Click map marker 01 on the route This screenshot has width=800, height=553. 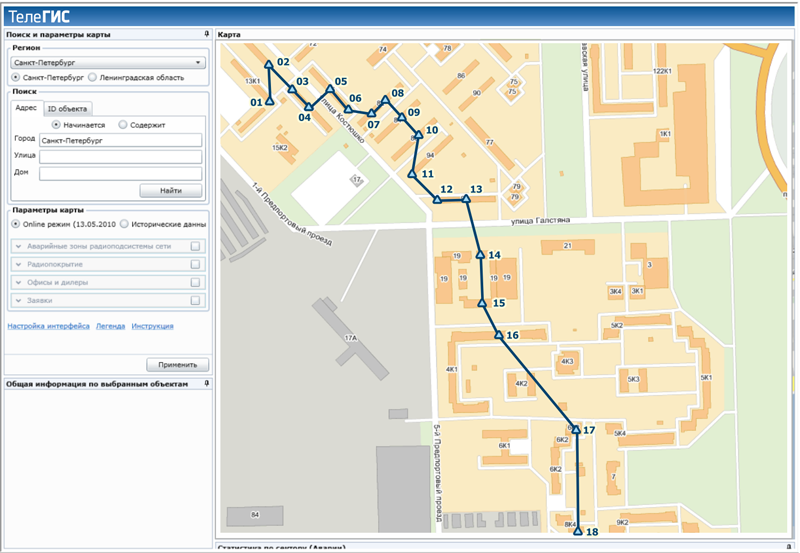(270, 101)
